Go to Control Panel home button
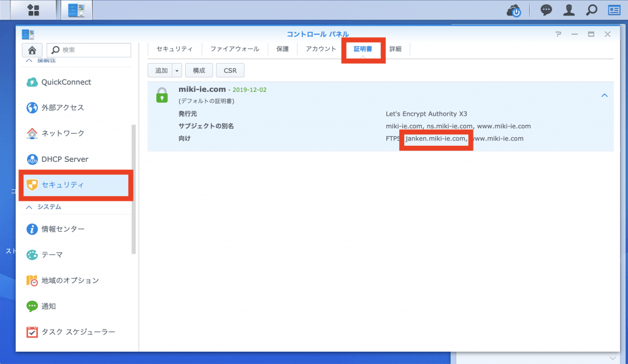Image resolution: width=628 pixels, height=364 pixels. tap(32, 50)
